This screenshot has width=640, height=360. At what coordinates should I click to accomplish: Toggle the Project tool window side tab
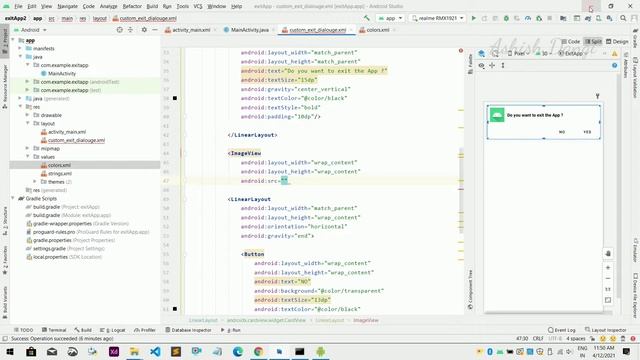5,40
